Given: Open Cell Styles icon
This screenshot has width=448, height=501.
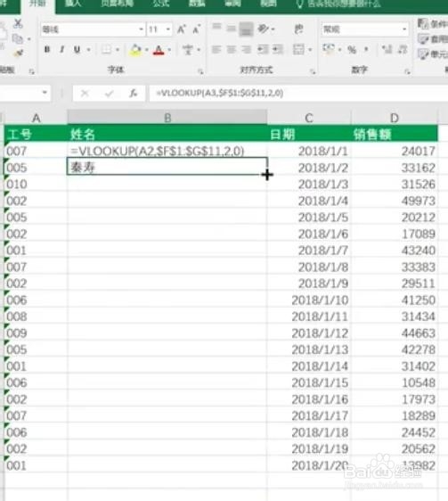Looking at the screenshot, I should (423, 54).
